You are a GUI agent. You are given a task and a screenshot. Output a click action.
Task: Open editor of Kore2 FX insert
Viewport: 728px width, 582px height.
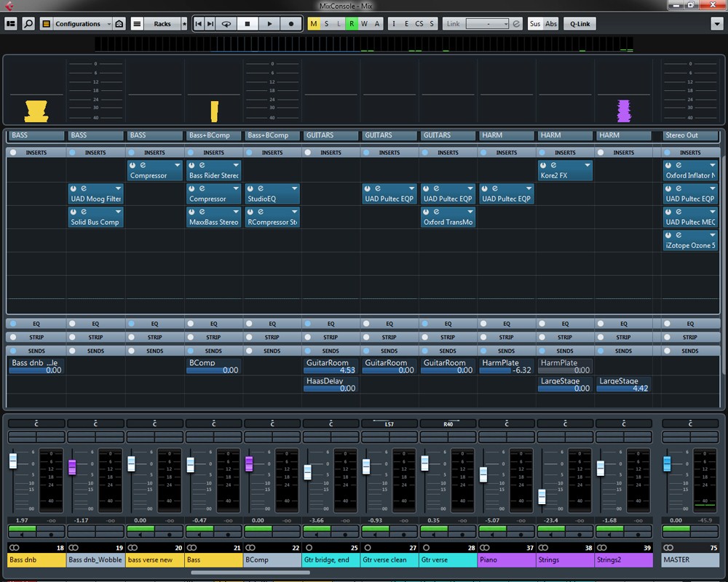pyautogui.click(x=553, y=165)
